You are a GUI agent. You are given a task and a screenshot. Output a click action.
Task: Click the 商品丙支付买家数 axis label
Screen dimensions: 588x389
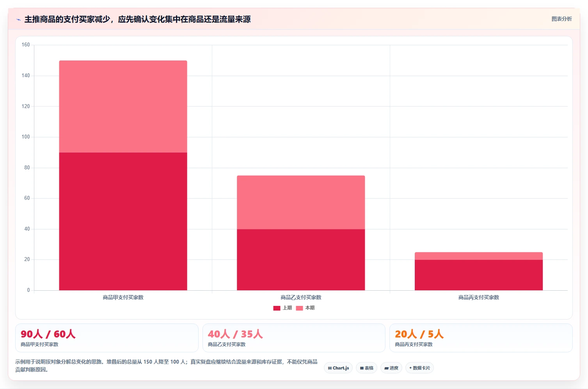coord(479,297)
